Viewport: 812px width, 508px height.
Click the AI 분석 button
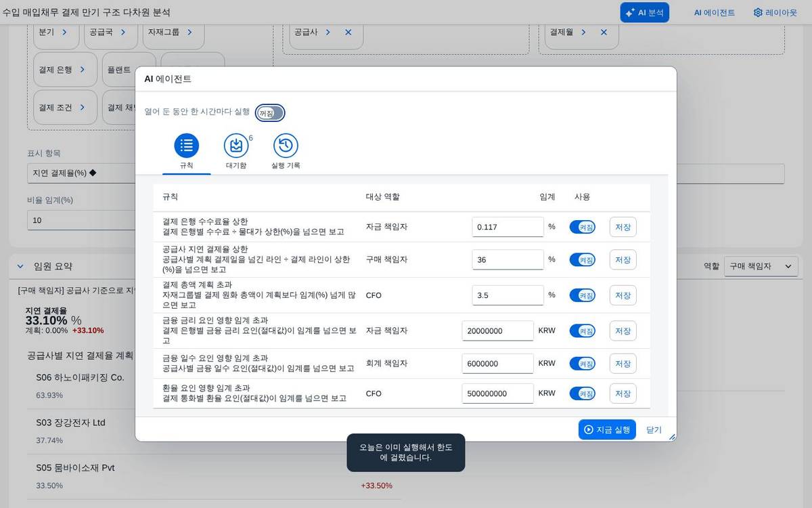coord(644,12)
